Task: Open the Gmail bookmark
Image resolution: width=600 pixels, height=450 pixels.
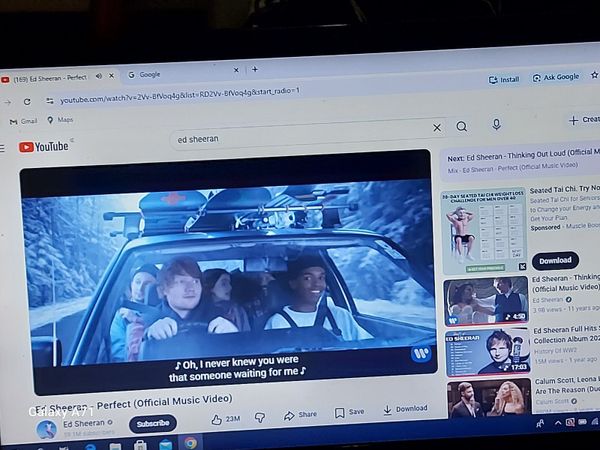Action: [23, 121]
